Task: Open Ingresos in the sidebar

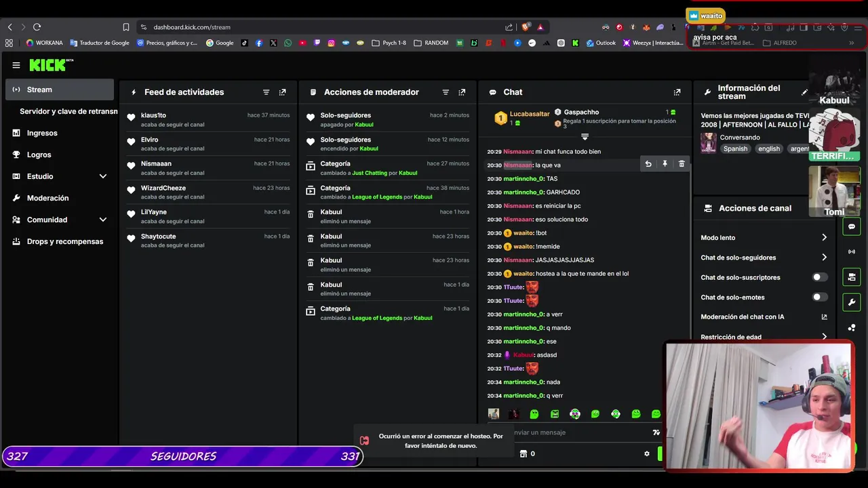Action: tap(60, 133)
